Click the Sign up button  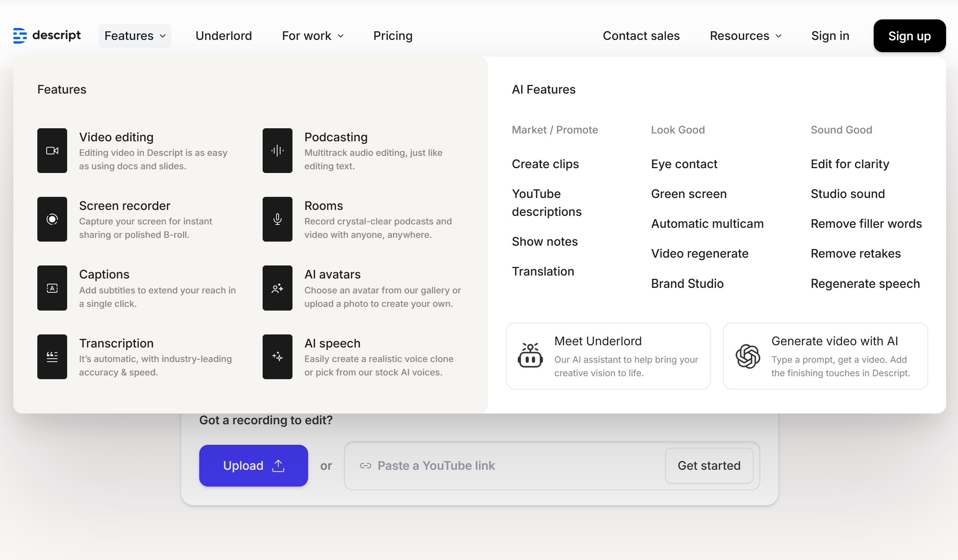coord(910,36)
